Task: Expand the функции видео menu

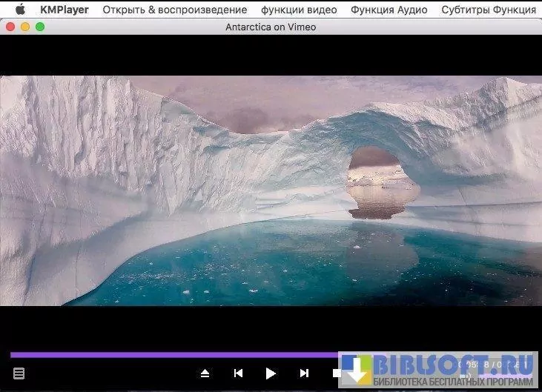Action: [299, 10]
